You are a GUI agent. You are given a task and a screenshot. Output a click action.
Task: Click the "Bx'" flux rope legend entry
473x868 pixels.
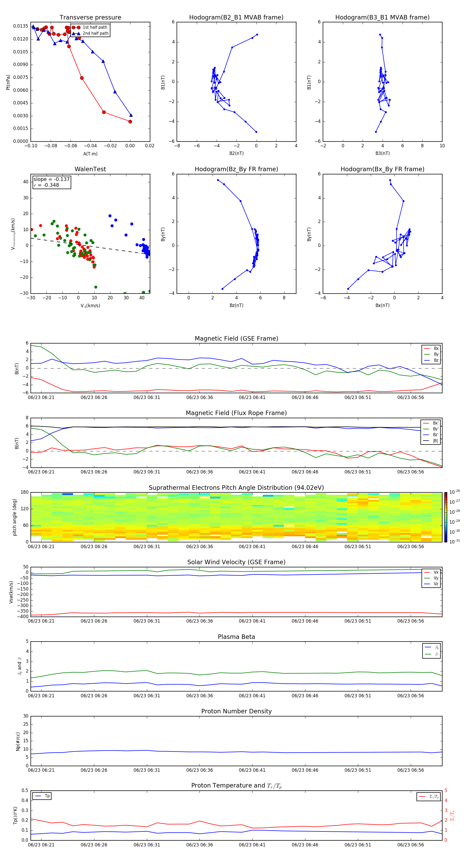click(431, 423)
